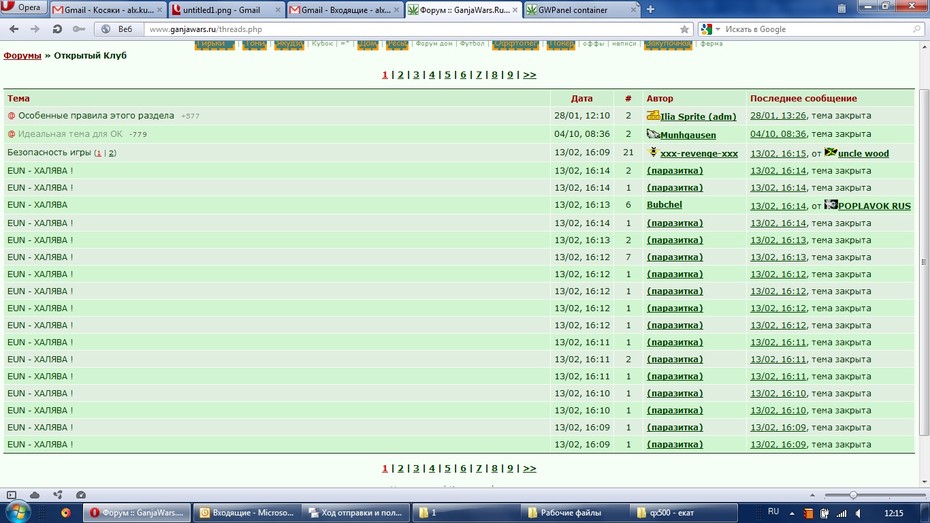
Task: Open the EUN - ХАЛЯВА topic by Bubchel
Action: tap(37, 205)
